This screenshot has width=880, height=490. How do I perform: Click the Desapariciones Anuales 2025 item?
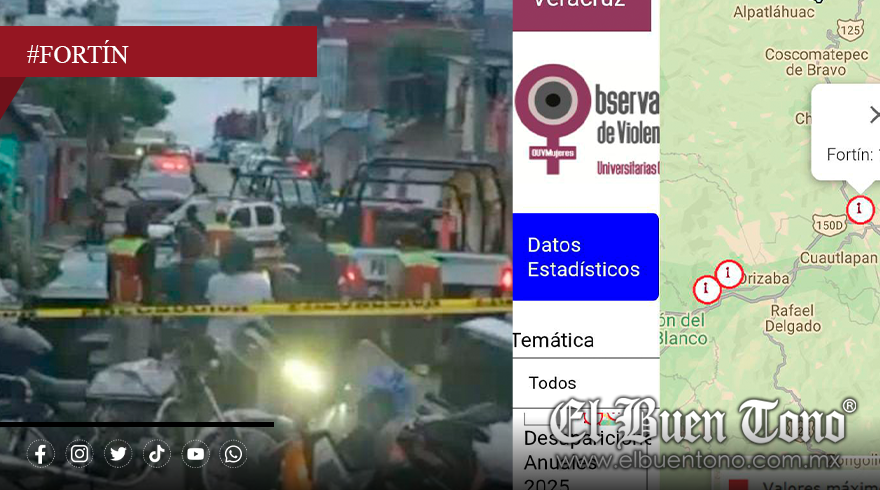click(585, 462)
